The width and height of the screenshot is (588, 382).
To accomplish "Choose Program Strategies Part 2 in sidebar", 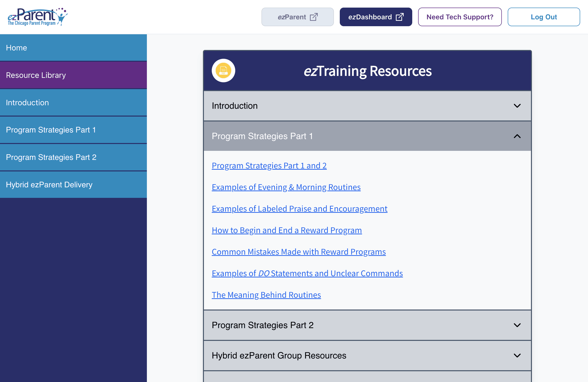I will pyautogui.click(x=73, y=157).
